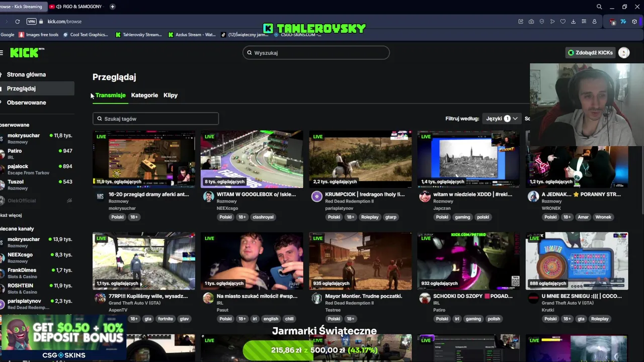
Task: Open the 16-20 przegląd dramy stream thumbnail
Action: [x=143, y=159]
